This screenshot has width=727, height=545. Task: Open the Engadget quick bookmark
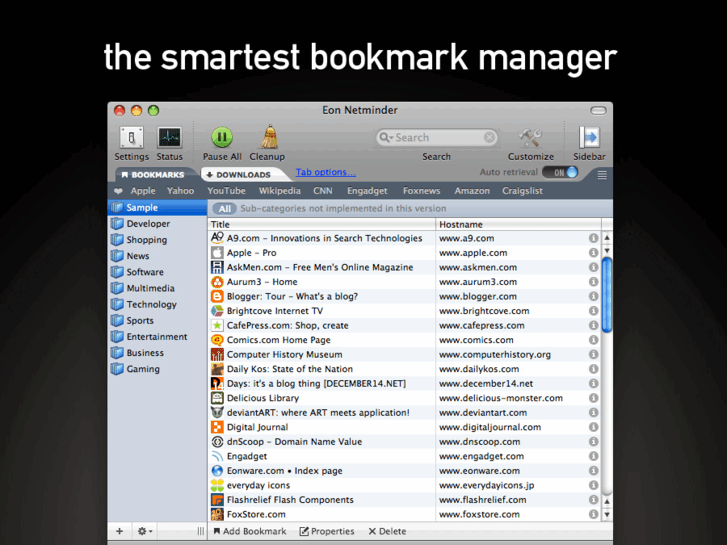[x=367, y=191]
